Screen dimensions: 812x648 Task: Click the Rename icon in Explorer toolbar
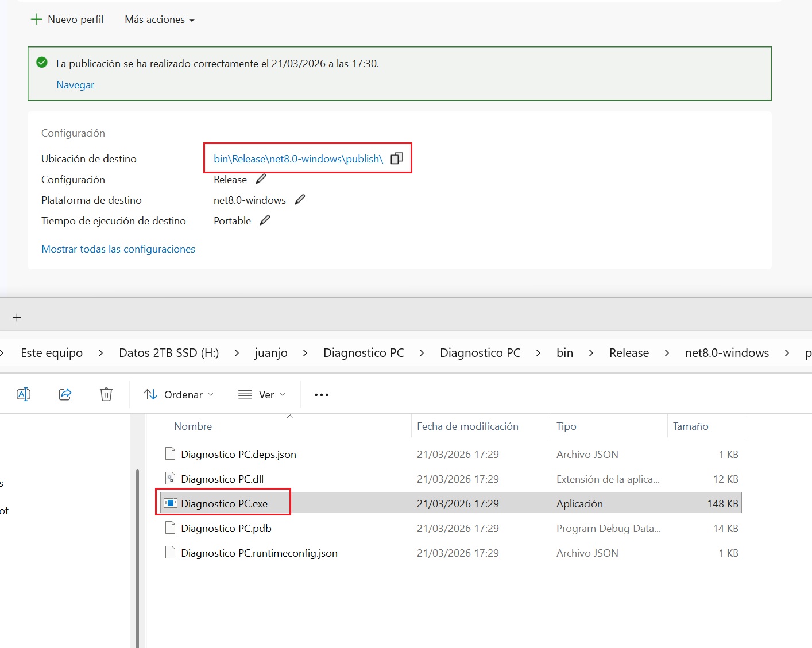(24, 394)
